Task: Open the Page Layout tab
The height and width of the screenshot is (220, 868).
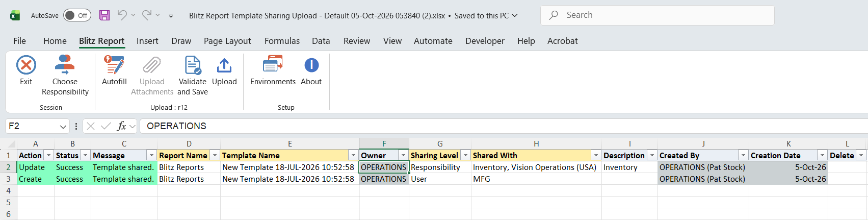Action: [x=227, y=41]
